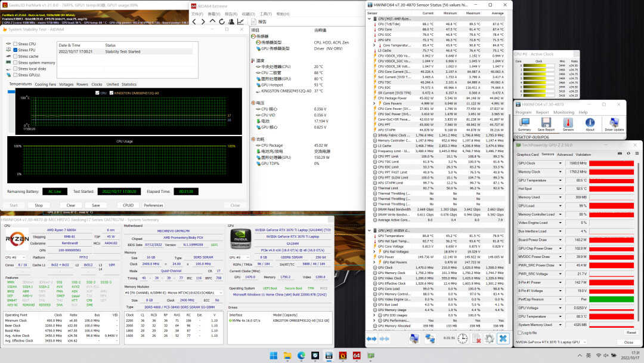Switch to Cooling Fans tab in Stability Test
The height and width of the screenshot is (363, 644).
pyautogui.click(x=45, y=84)
